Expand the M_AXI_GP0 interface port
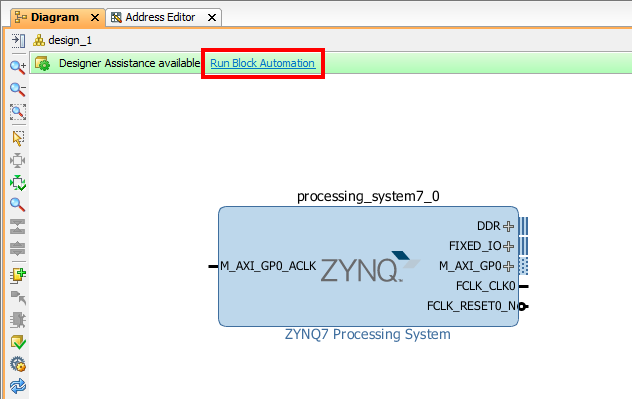This screenshot has height=399, width=632. (509, 266)
